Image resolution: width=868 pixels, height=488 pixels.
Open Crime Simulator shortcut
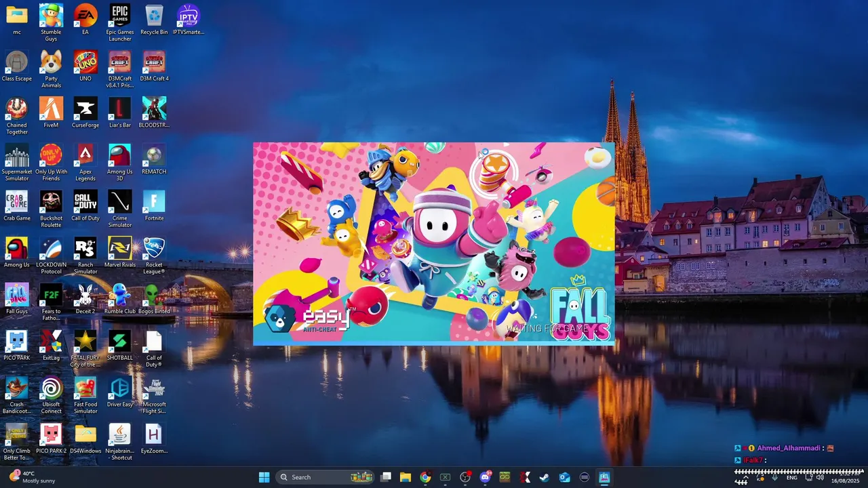120,209
